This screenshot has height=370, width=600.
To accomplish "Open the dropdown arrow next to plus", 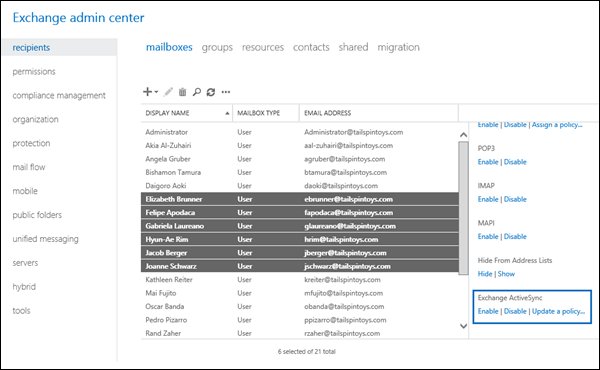I will 156,92.
